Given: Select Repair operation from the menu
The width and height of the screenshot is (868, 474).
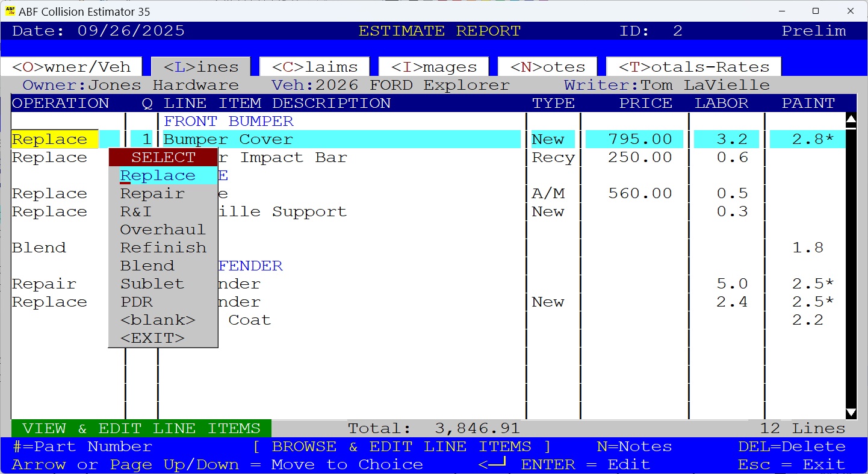Looking at the screenshot, I should pyautogui.click(x=152, y=193).
